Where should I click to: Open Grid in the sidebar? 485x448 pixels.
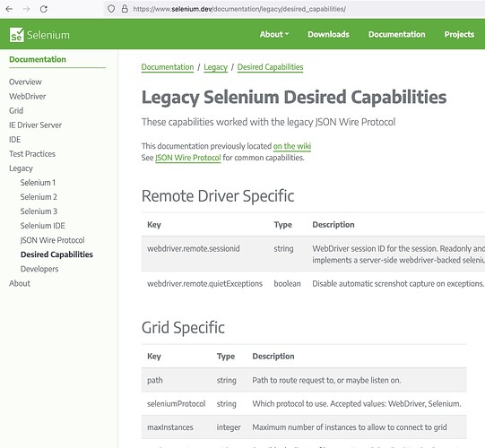tap(16, 111)
